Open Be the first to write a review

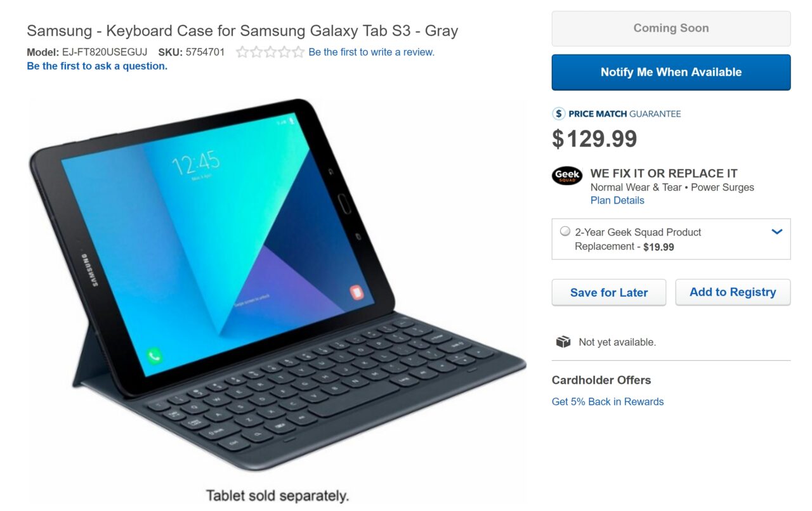tap(371, 53)
